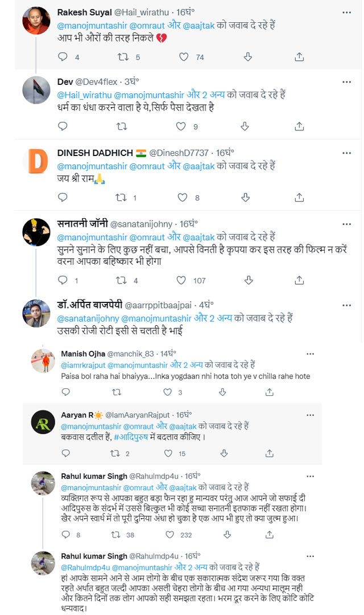Like Dev's reply with 9 likes

181,127
